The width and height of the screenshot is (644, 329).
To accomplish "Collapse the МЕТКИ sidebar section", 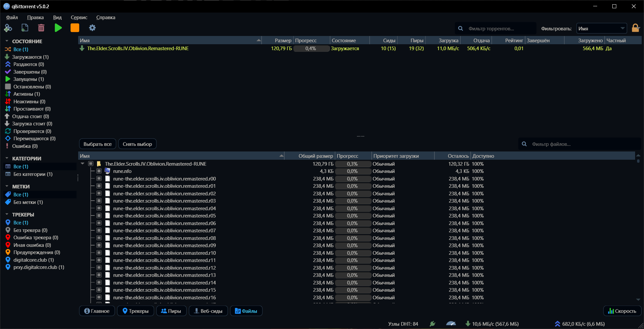I will click(7, 186).
